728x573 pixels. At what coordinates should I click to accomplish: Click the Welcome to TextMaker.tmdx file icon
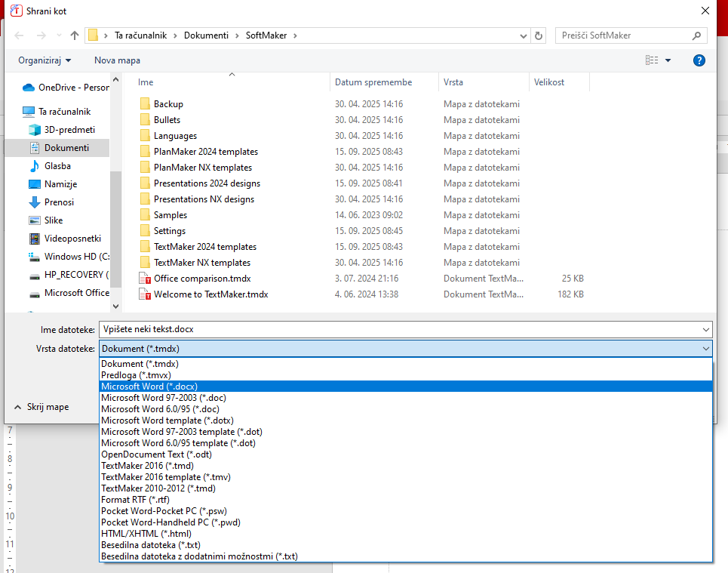[x=145, y=294]
